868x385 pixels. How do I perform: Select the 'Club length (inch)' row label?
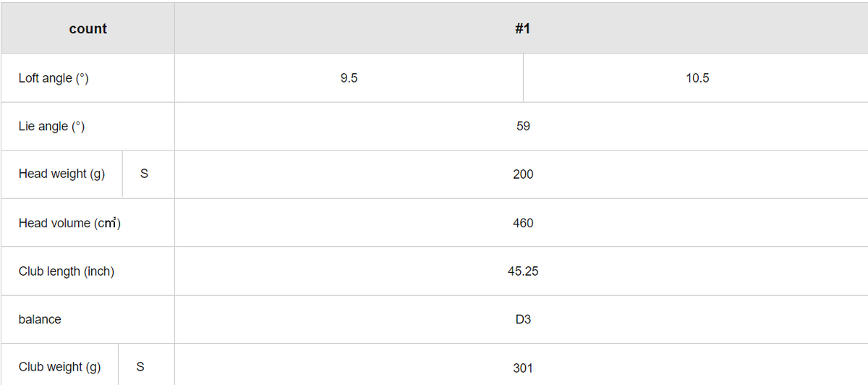[x=67, y=271]
